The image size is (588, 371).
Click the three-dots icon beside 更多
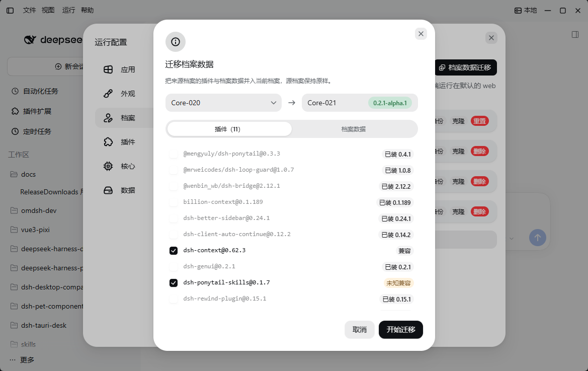pos(13,360)
